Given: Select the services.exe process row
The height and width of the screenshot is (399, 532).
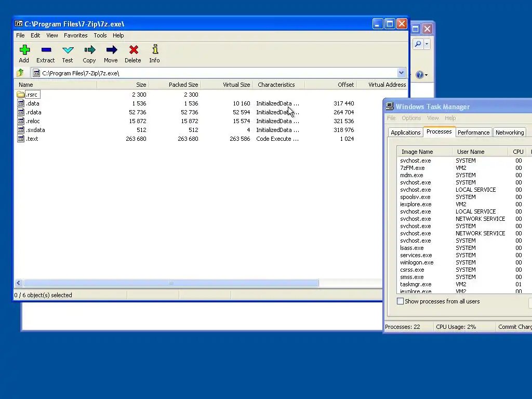Looking at the screenshot, I should coord(464,255).
